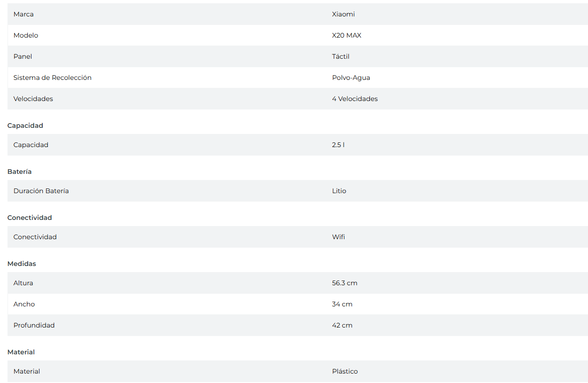This screenshot has width=588, height=383.
Task: Select the Profundidad row label
Action: [x=34, y=325]
